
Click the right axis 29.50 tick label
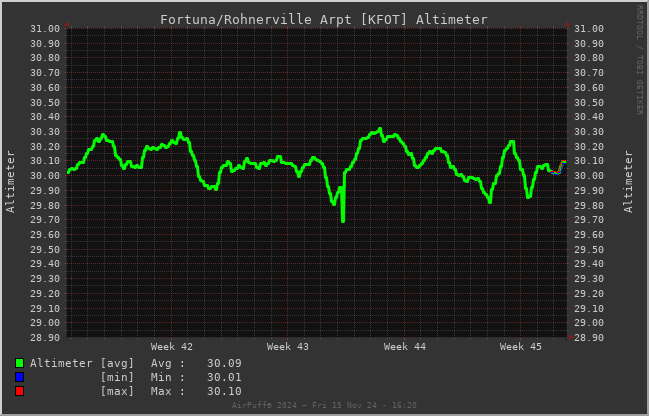[589, 250]
